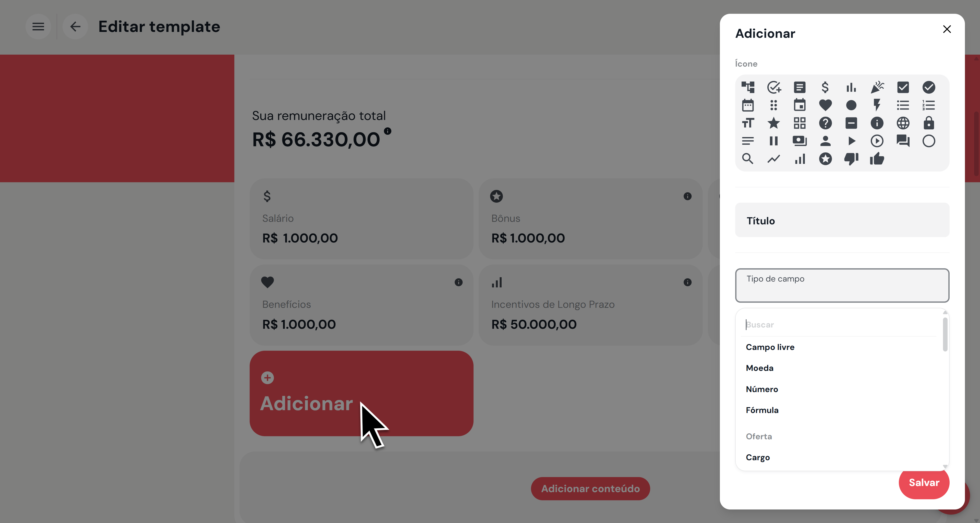The image size is (980, 523).
Task: Select the globe icon in picker
Action: click(x=903, y=123)
